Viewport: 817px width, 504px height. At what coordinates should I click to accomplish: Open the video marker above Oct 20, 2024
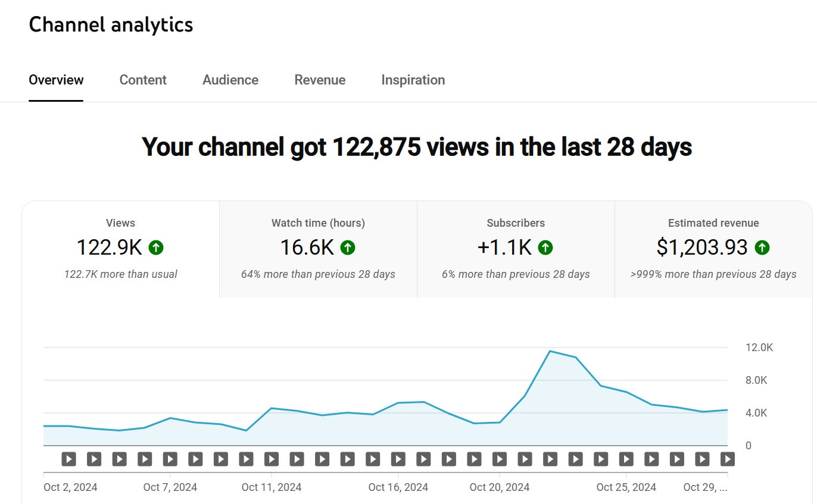[x=500, y=459]
